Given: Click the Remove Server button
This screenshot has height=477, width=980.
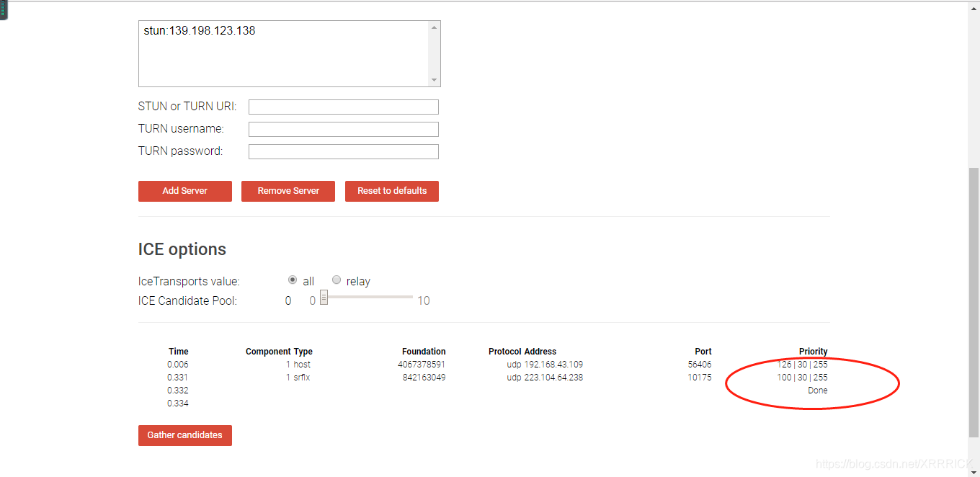Looking at the screenshot, I should pos(288,191).
